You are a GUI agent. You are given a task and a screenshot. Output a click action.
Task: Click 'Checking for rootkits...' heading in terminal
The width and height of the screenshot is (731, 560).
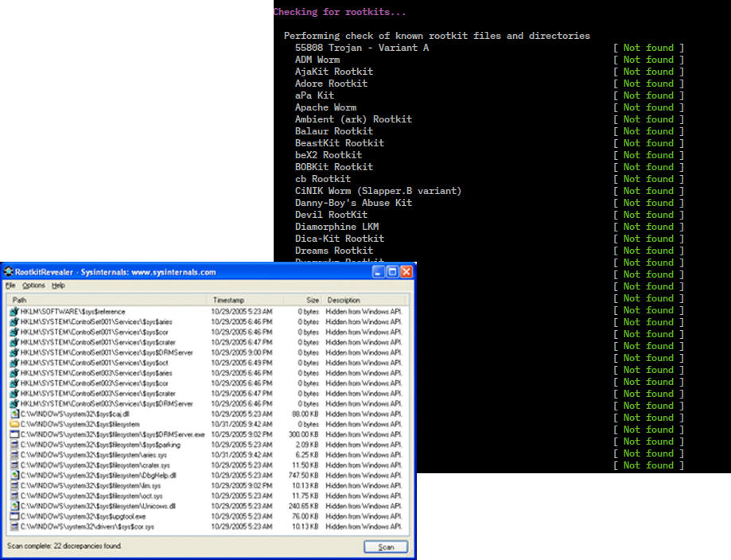tap(340, 12)
